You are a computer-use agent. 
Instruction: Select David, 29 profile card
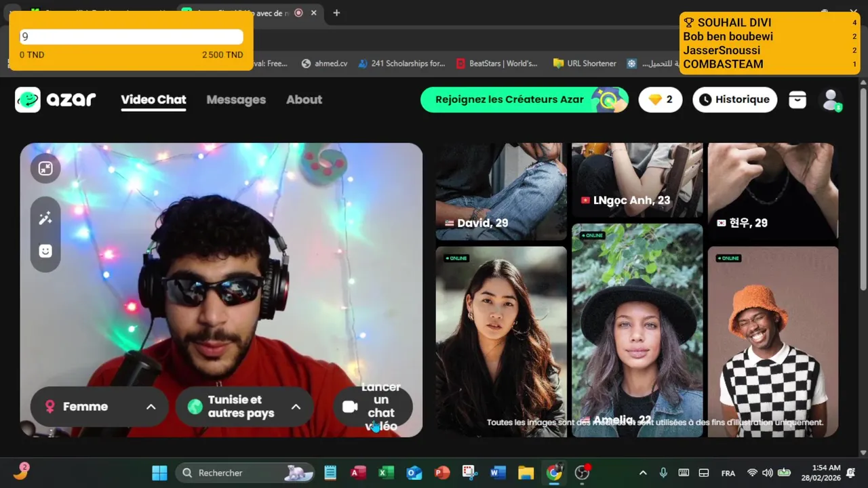(501, 191)
